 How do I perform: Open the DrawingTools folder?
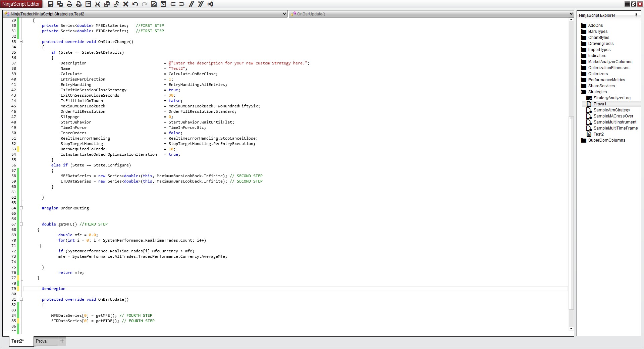coord(601,44)
